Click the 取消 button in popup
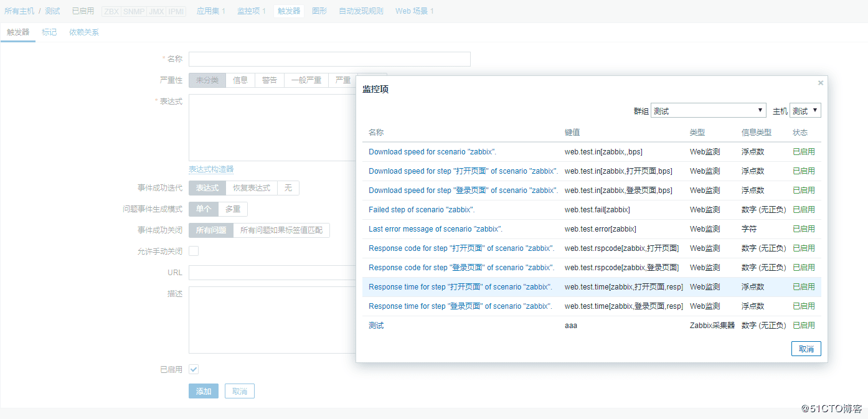Viewport: 868px width, 419px height. pyautogui.click(x=806, y=349)
